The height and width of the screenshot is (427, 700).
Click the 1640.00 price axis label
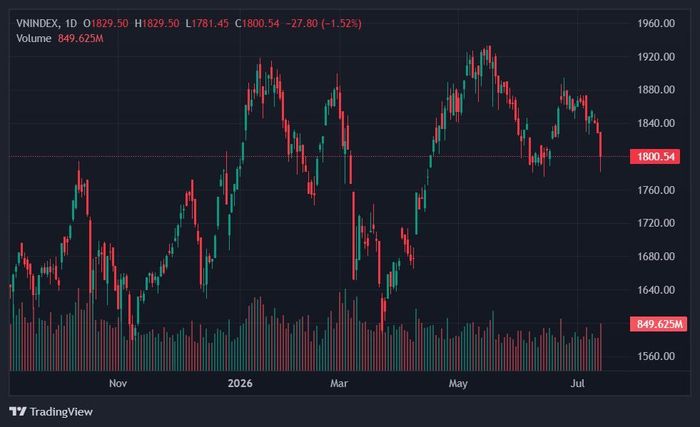[x=656, y=290]
